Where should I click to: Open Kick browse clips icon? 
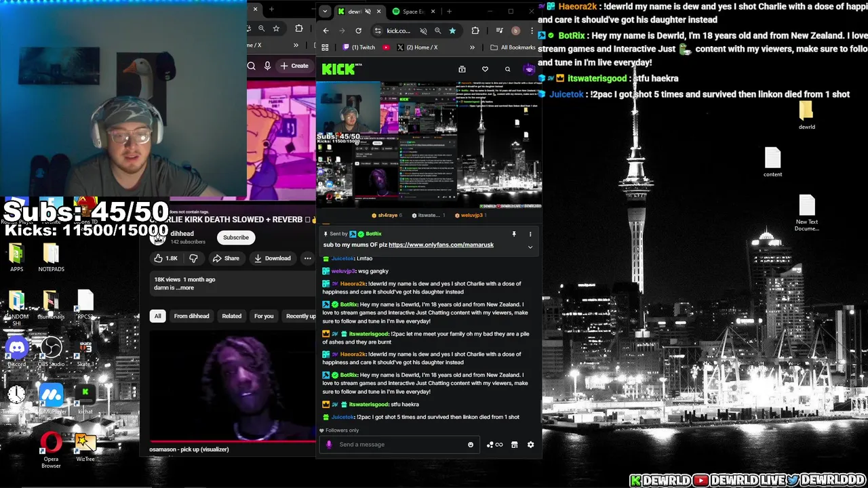(x=462, y=69)
